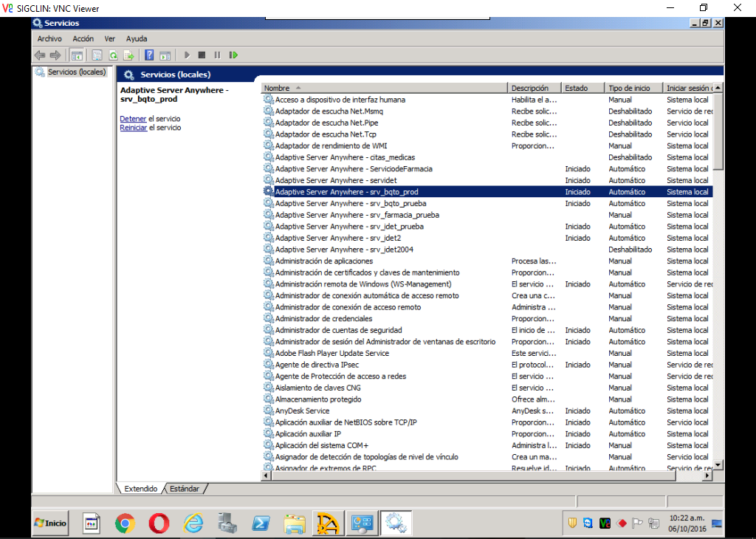Select Administración de aplicaciones service

click(487, 261)
